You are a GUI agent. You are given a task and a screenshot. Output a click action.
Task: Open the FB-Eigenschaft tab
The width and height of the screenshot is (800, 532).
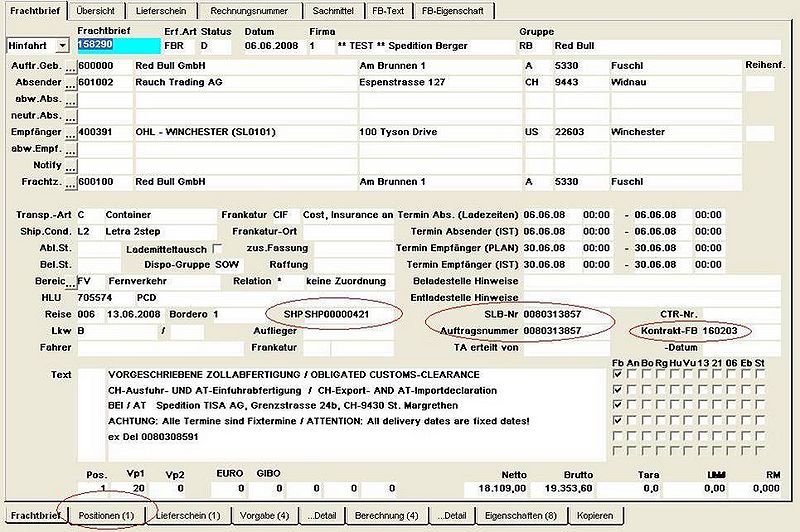[x=453, y=11]
